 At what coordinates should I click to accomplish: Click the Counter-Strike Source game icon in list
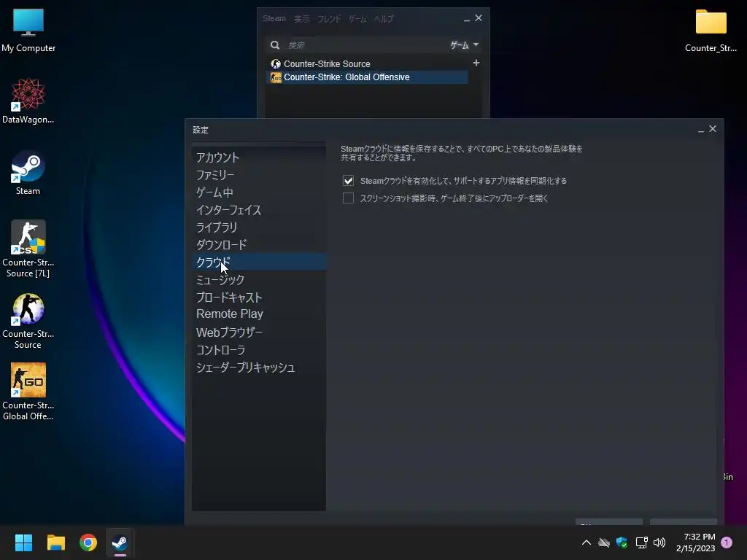point(275,64)
